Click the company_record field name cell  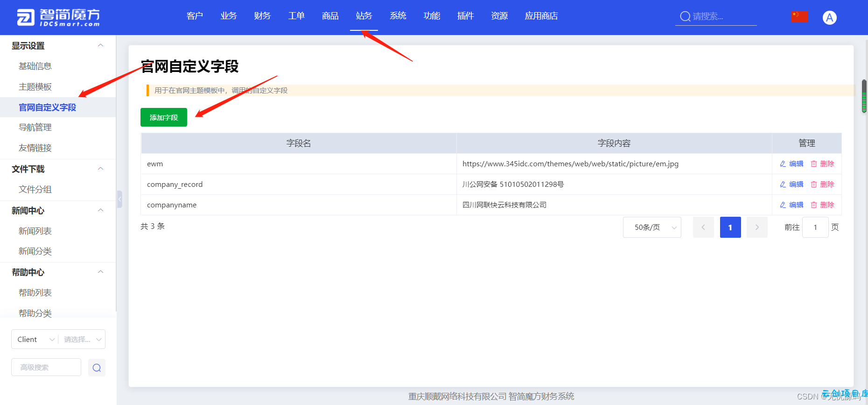(299, 185)
